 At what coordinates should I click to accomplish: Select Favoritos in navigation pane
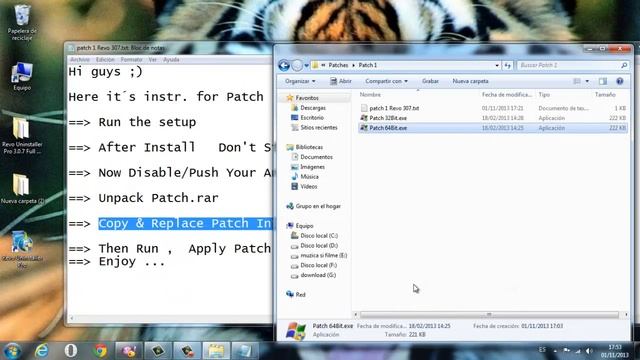(302, 98)
